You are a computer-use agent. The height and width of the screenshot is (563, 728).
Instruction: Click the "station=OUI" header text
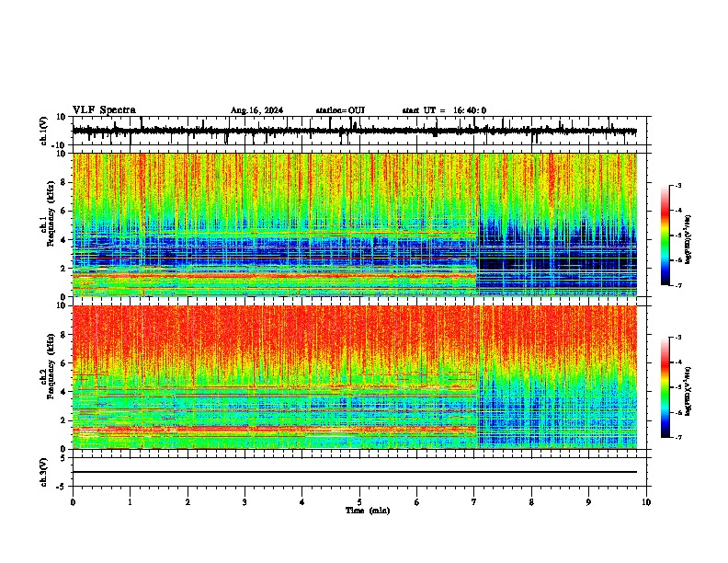tap(340, 110)
